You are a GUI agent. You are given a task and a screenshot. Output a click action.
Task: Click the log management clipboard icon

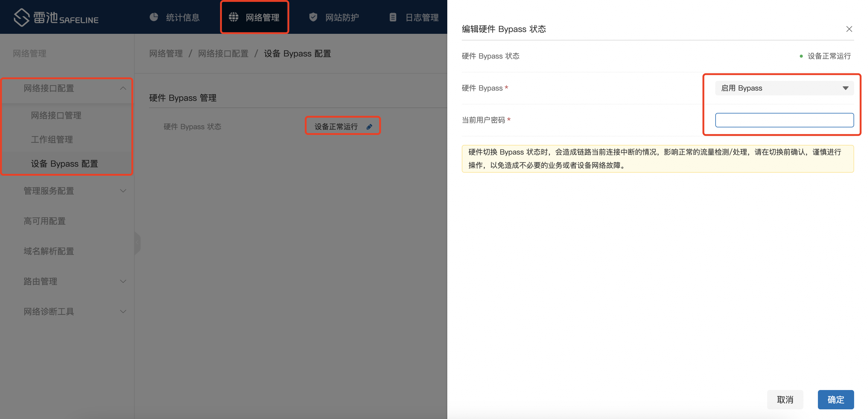point(393,17)
